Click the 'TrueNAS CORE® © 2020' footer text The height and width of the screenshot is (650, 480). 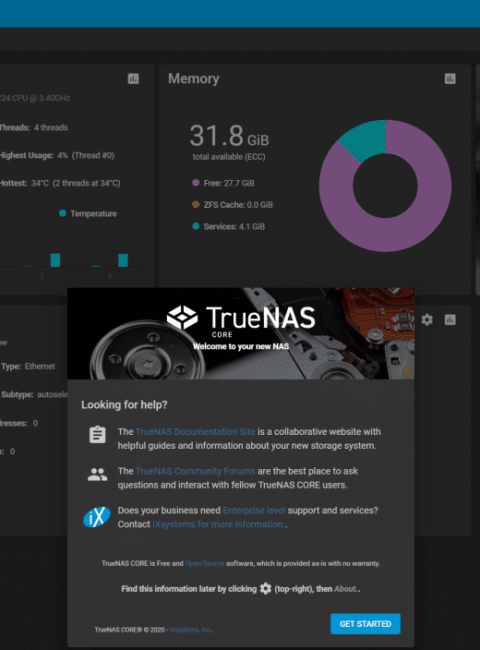tap(129, 630)
